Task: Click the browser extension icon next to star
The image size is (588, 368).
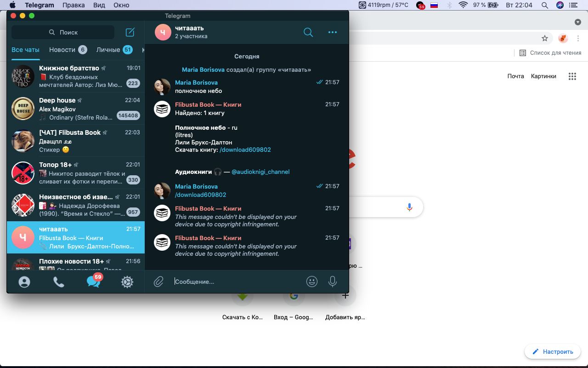Action: tap(563, 38)
